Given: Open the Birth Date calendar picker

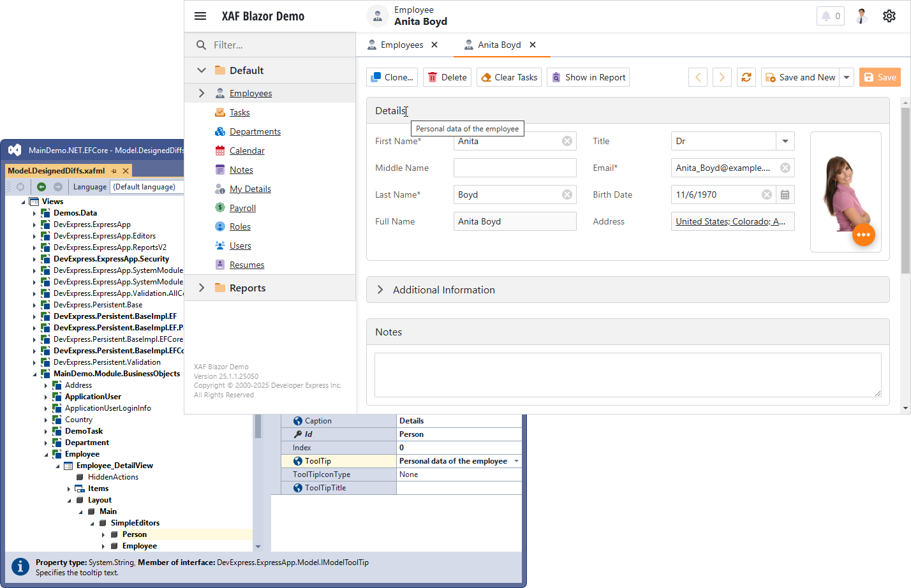Looking at the screenshot, I should tap(785, 195).
